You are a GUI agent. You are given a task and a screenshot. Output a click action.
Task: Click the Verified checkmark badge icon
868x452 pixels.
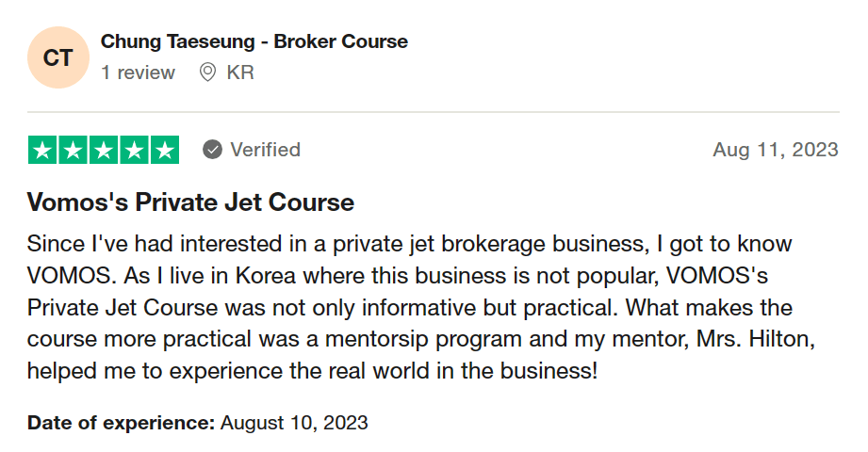click(x=213, y=150)
